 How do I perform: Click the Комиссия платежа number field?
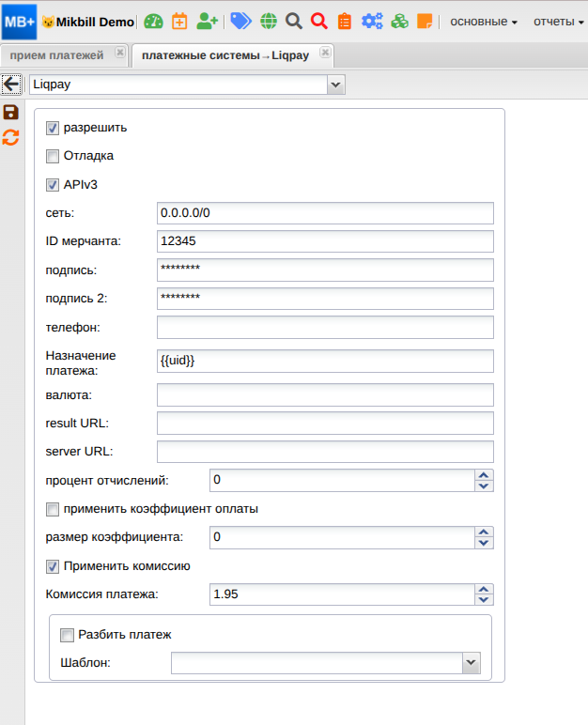pos(342,594)
